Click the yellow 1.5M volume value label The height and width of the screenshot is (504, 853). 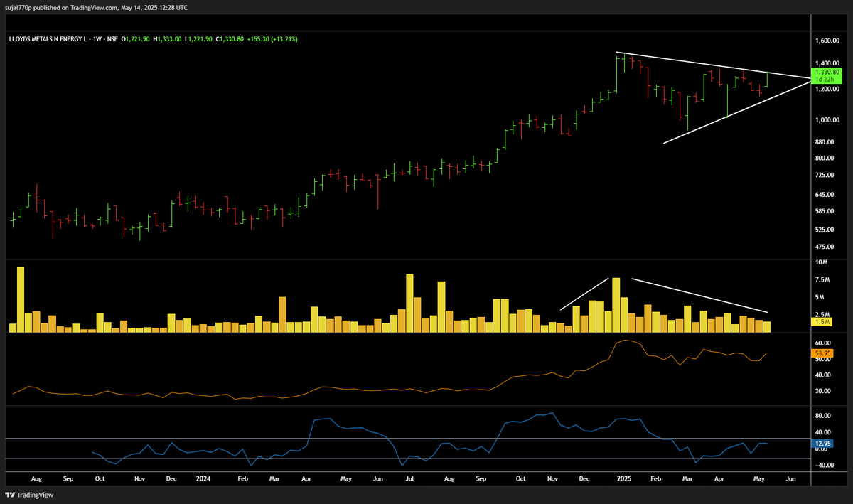[x=822, y=323]
